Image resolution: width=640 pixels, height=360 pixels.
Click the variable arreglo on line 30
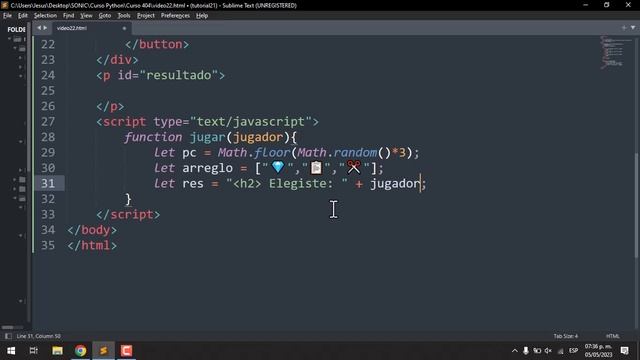coord(207,168)
